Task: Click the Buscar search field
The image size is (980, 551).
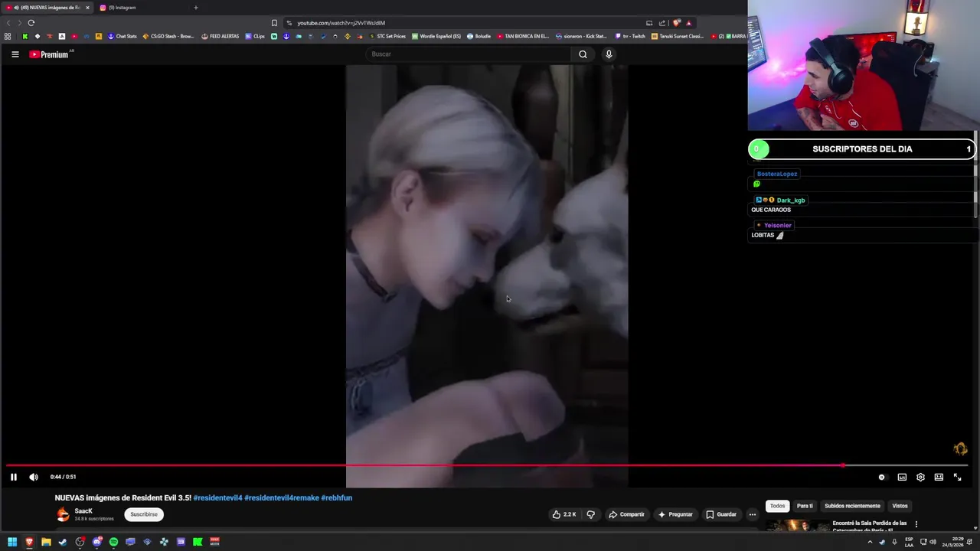Action: 467,54
